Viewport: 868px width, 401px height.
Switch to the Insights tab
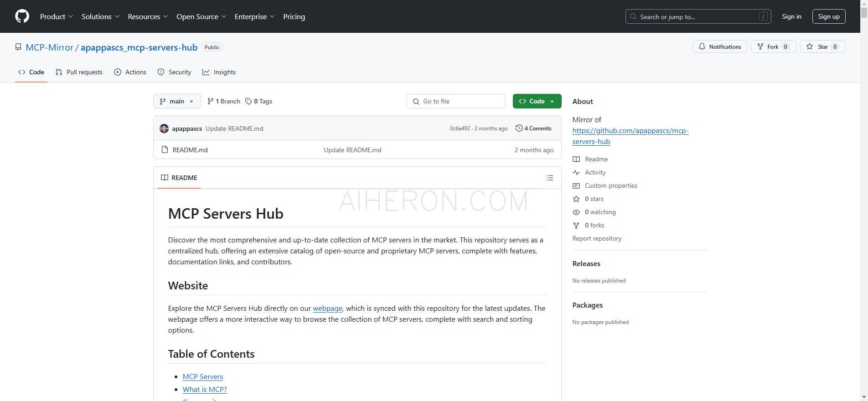(x=219, y=72)
